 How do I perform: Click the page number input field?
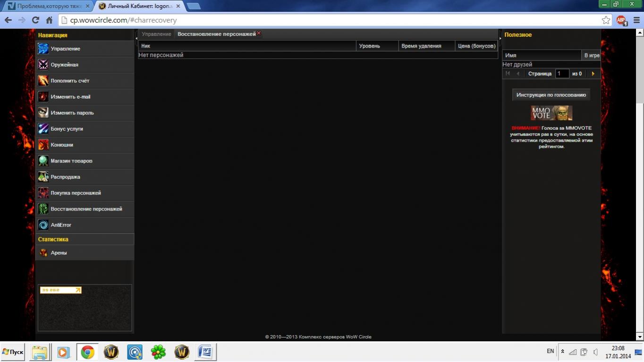[x=562, y=74]
